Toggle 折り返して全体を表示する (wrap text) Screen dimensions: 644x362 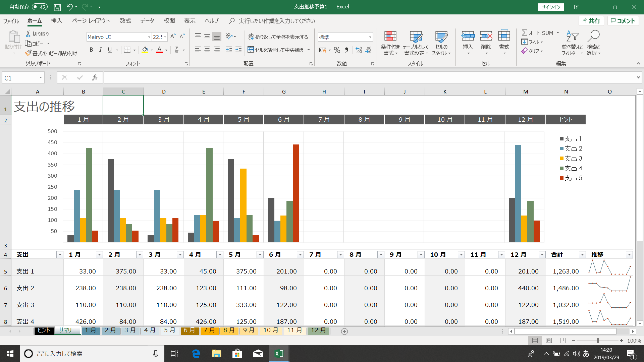pyautogui.click(x=278, y=37)
